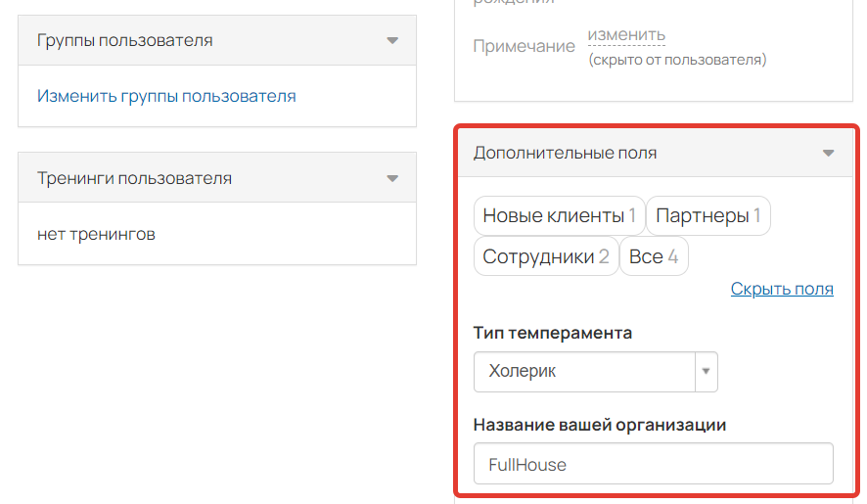The width and height of the screenshot is (867, 504).
Task: Click the (скрыто от пользователя) hint text
Action: tap(677, 60)
